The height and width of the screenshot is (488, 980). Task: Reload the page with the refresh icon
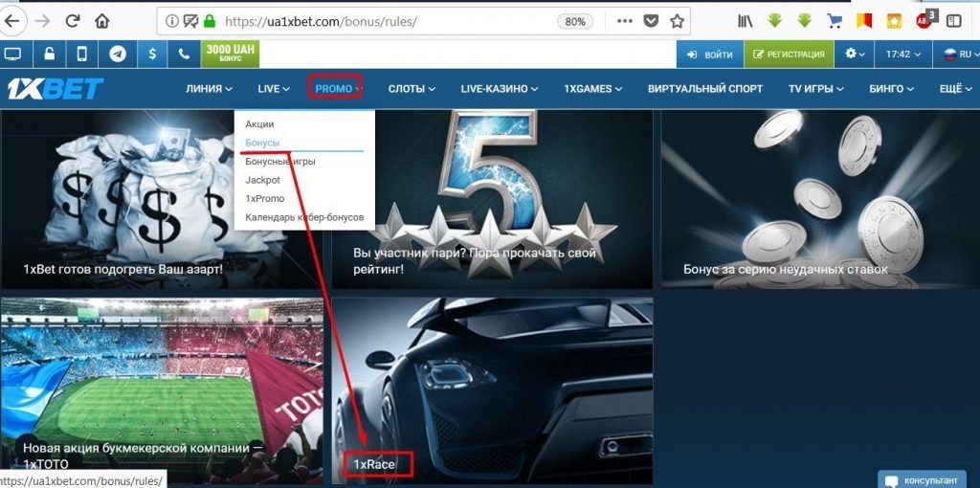(73, 21)
